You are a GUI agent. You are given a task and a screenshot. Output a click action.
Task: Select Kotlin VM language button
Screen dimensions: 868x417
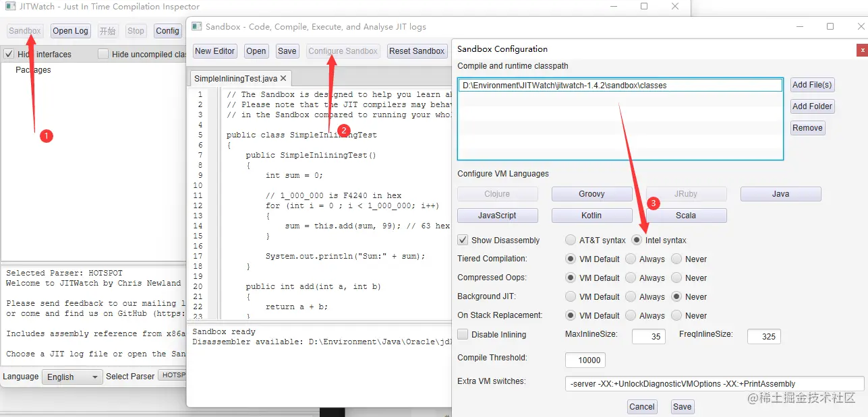[592, 216]
